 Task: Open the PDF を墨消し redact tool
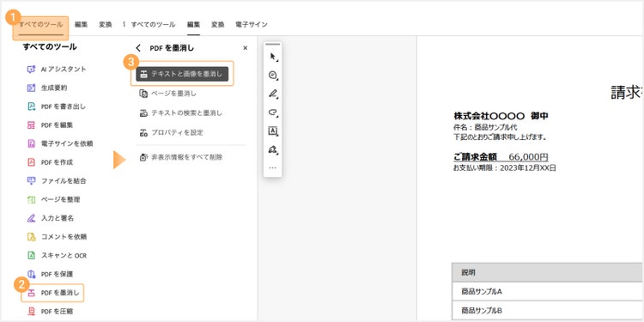52,293
